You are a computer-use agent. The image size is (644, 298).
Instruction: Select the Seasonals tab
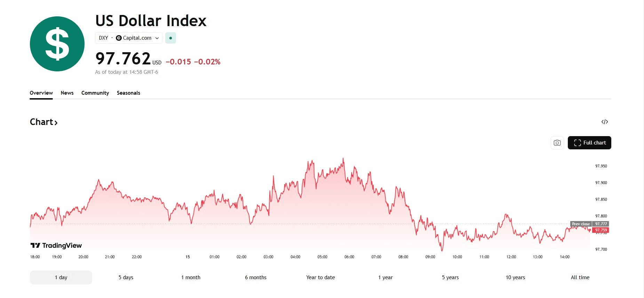point(128,93)
